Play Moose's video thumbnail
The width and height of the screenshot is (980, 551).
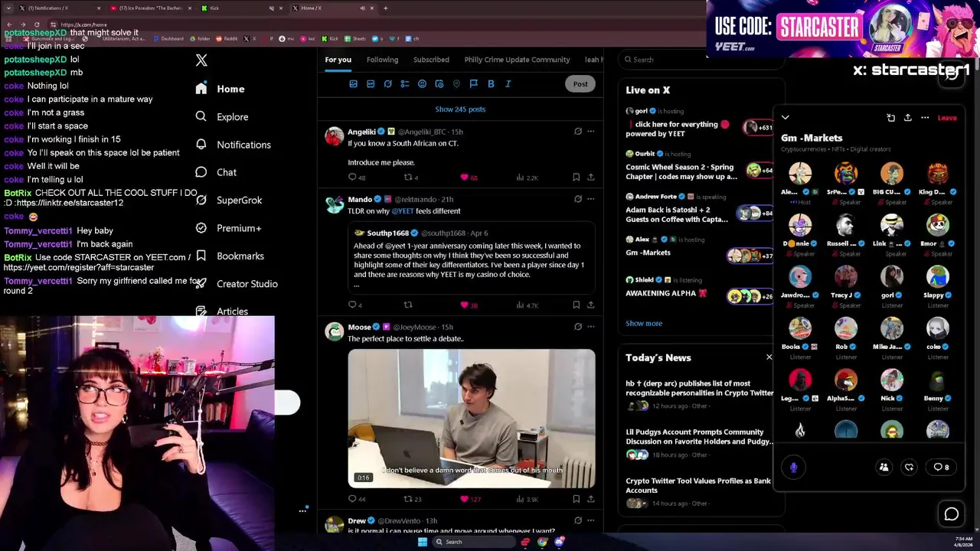point(472,419)
